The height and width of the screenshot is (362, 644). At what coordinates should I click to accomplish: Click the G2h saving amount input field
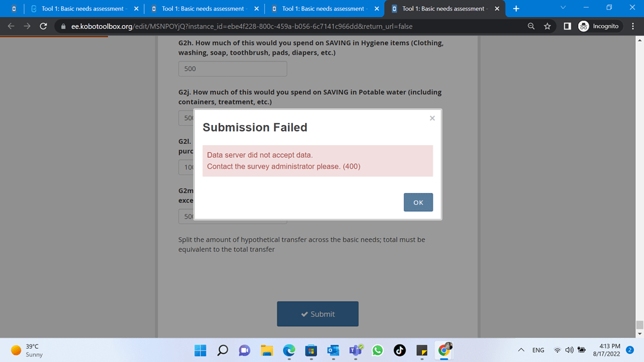(232, 69)
